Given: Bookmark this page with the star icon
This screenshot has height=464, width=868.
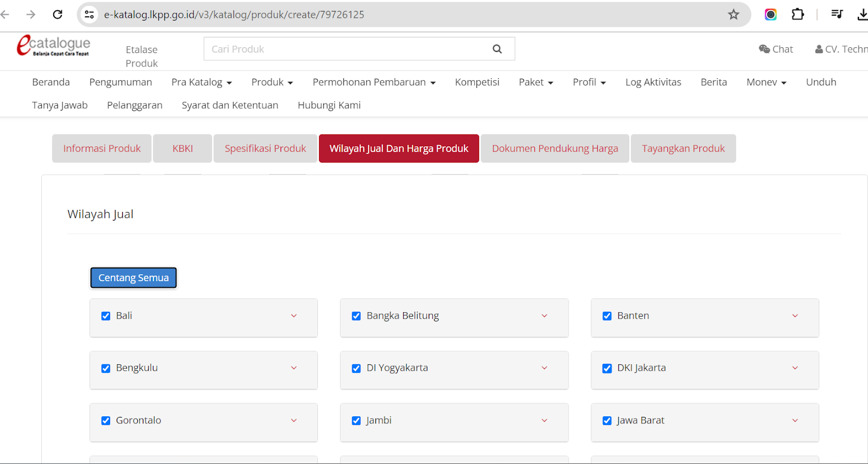Looking at the screenshot, I should point(733,15).
